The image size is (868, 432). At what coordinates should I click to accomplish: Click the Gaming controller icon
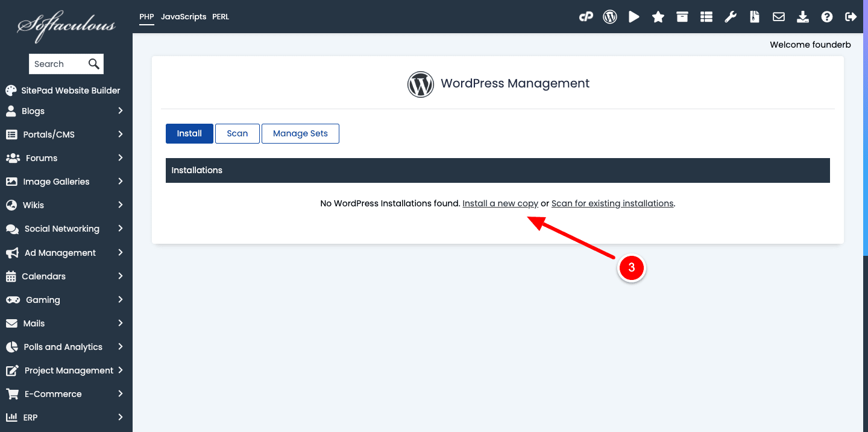coord(13,300)
